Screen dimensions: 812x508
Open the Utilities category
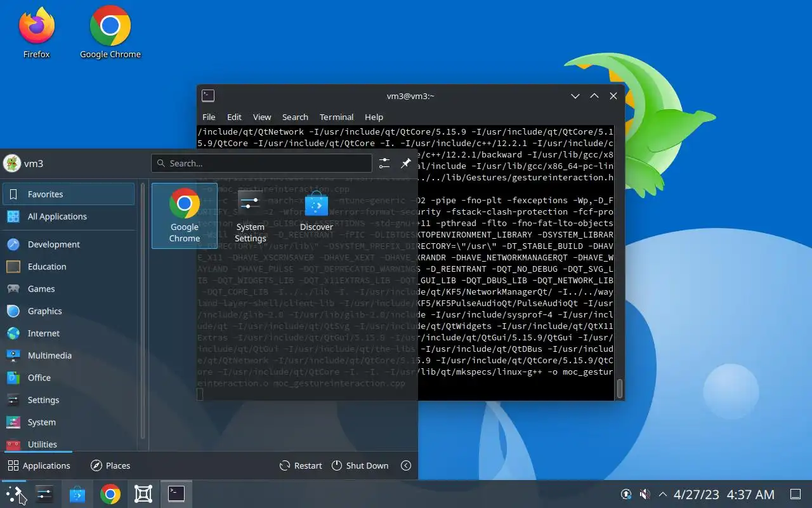(x=69, y=444)
